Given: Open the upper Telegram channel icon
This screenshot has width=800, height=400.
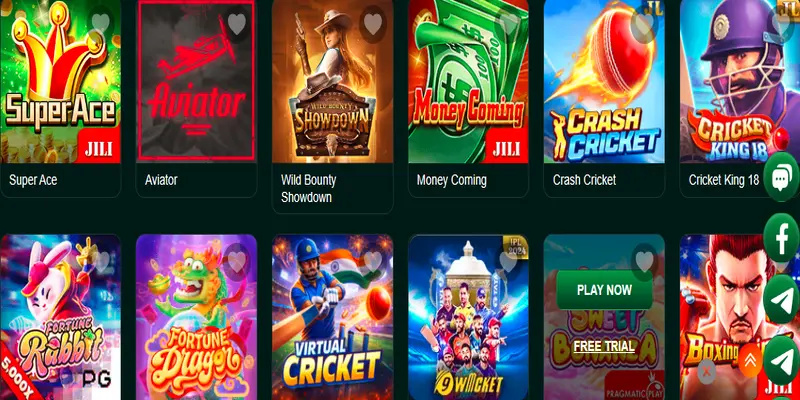Looking at the screenshot, I should [781, 299].
